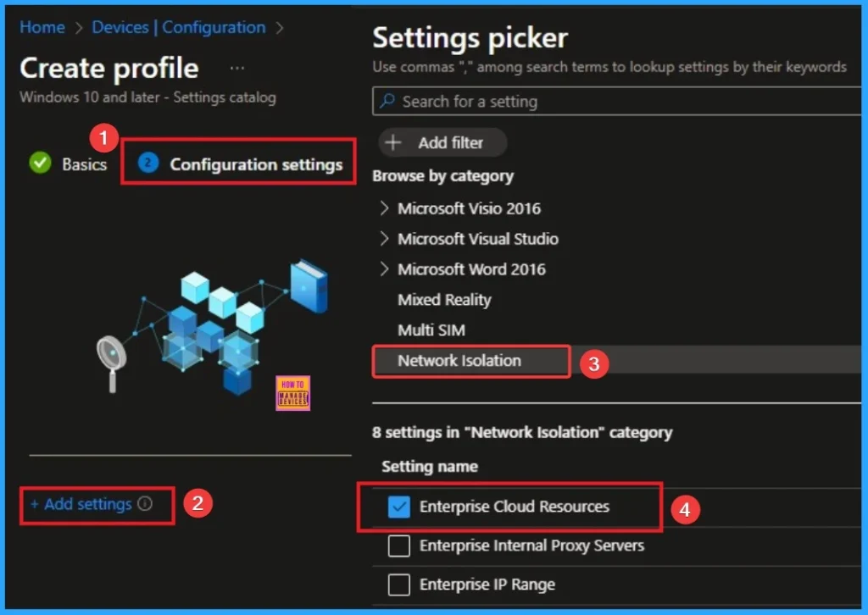
Task: Open the Devices | Configuration breadcrumb
Action: (178, 27)
